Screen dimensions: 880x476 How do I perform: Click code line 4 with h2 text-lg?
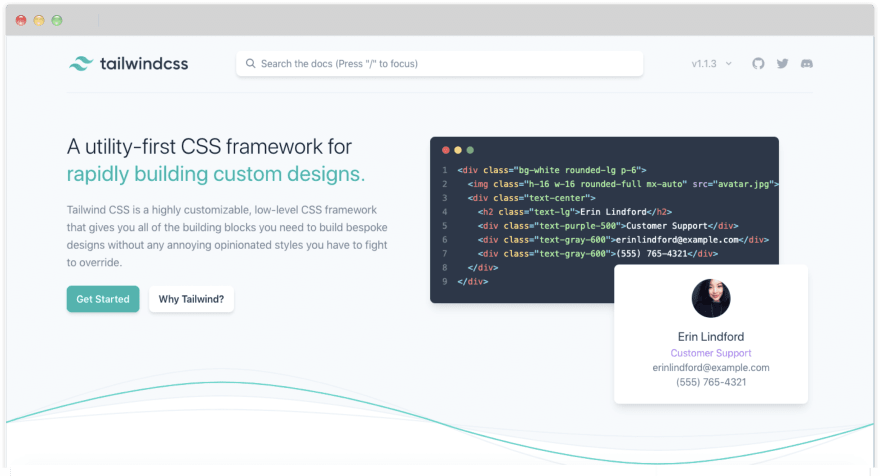pyautogui.click(x=575, y=212)
